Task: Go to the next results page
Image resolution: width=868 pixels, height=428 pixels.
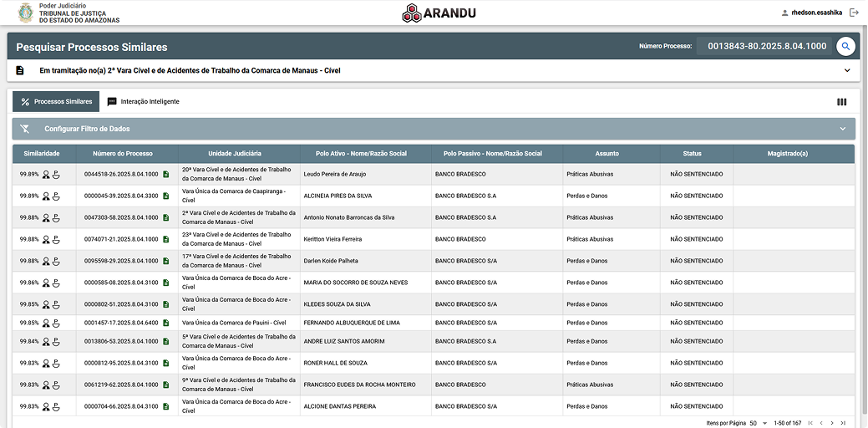Action: click(x=831, y=423)
